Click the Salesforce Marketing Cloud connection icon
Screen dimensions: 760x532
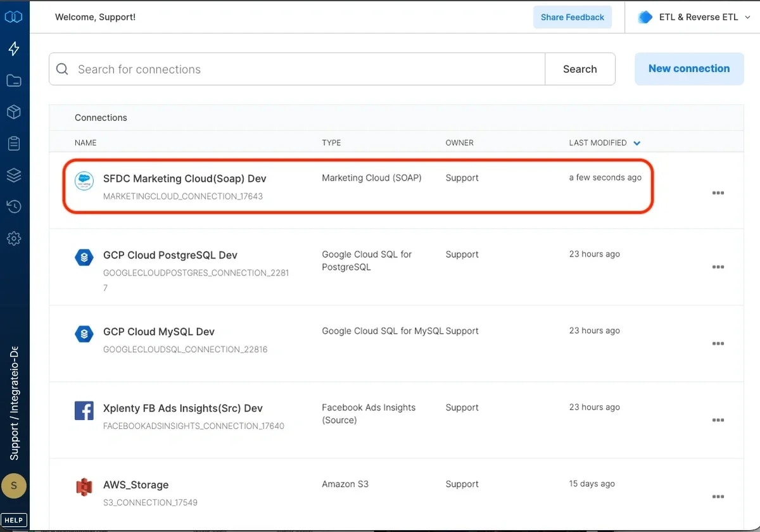point(84,181)
